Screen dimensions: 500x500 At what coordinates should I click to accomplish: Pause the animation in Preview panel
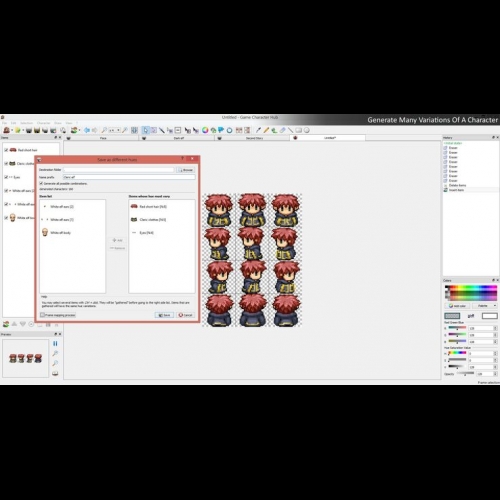[x=55, y=343]
